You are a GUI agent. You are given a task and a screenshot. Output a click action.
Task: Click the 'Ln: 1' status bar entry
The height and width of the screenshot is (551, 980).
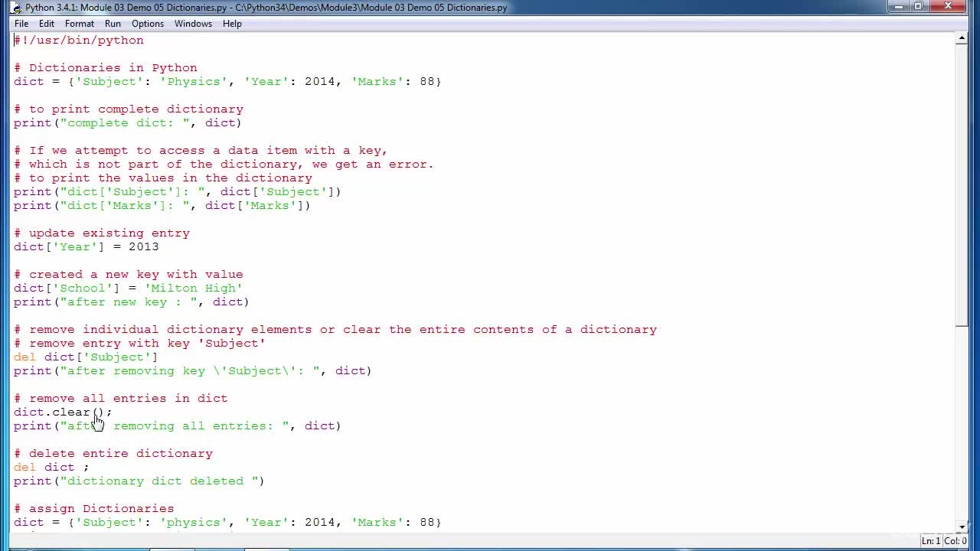click(x=930, y=541)
